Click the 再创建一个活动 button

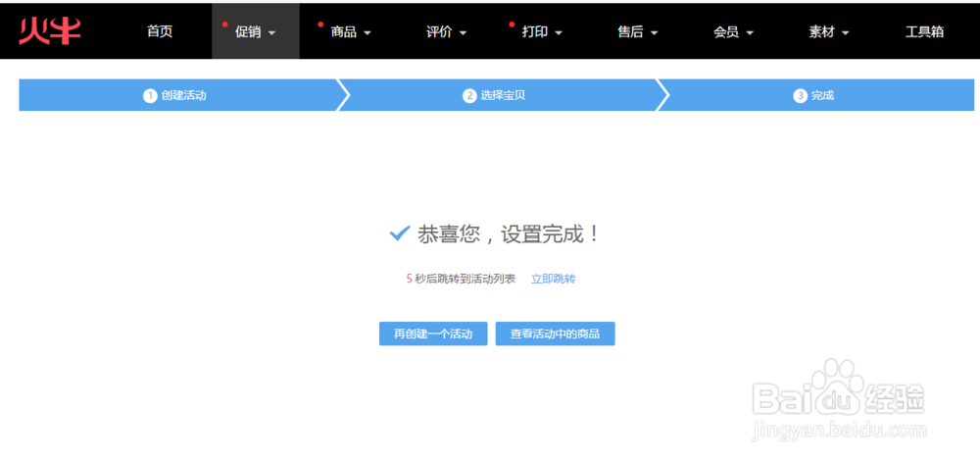[433, 334]
